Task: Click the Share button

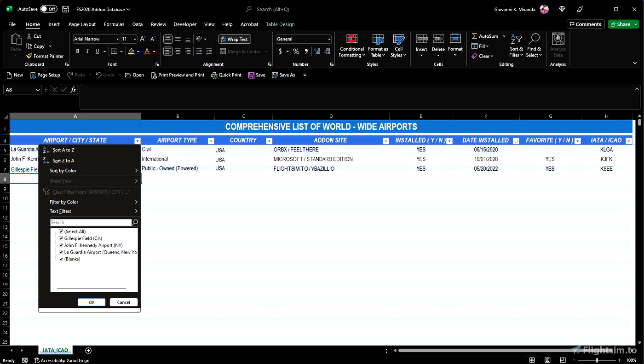Action: tap(623, 24)
